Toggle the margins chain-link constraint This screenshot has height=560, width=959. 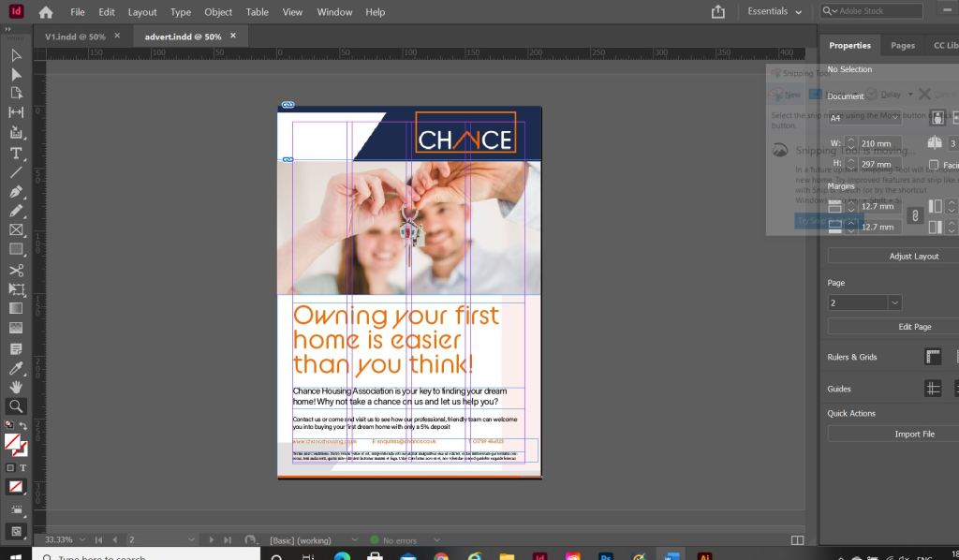916,215
